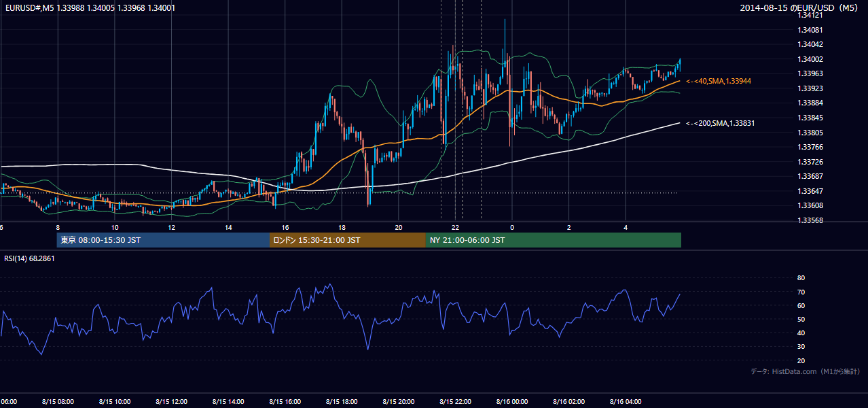Click hour label 0 under the candlestick chart
The width and height of the screenshot is (868, 408).
point(512,228)
